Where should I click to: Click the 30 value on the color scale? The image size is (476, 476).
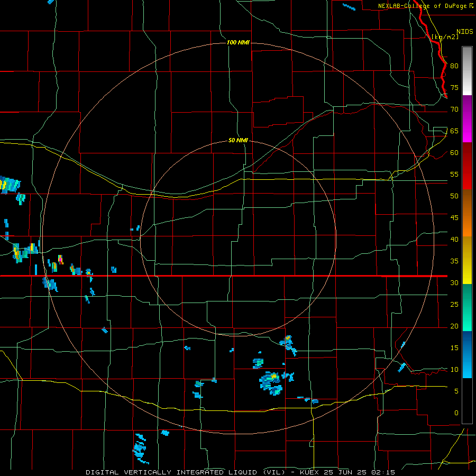tap(454, 283)
